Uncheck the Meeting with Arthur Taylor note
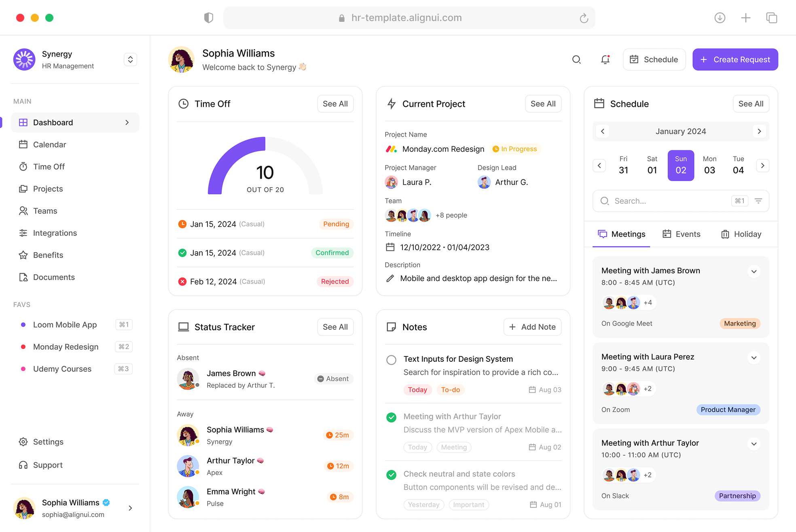The height and width of the screenshot is (532, 796). click(x=391, y=417)
